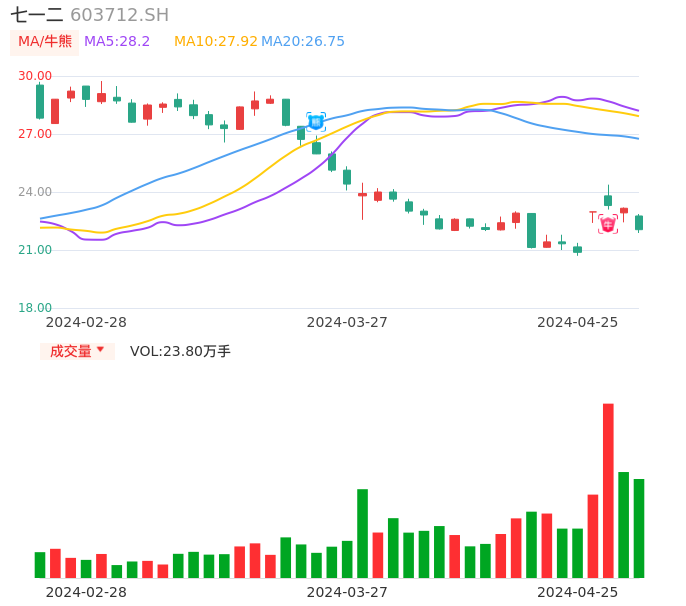Click the 2024-03-27 date label under volume bars
Viewport: 686px width, 606px height.
(x=347, y=591)
